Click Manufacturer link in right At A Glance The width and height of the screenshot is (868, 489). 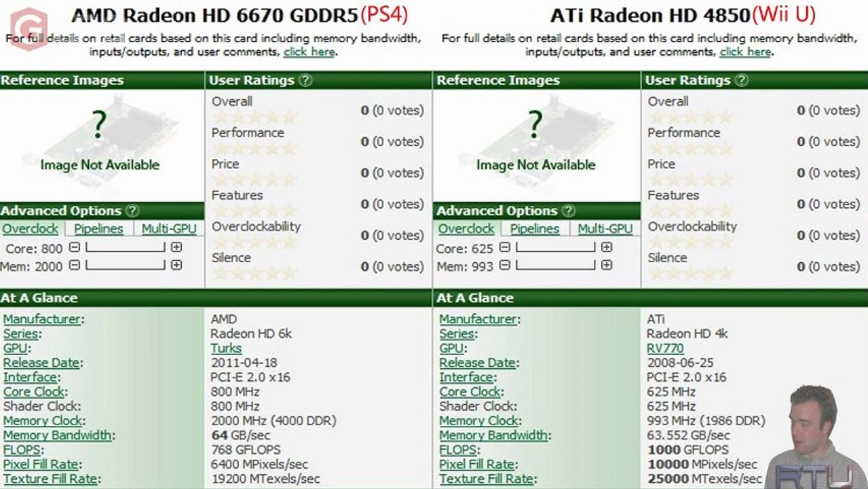(478, 319)
